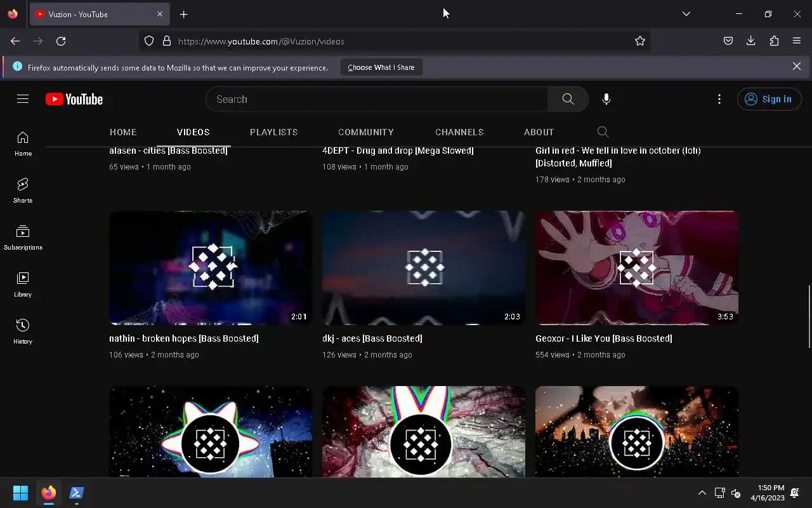Open Firefox downloads panel
This screenshot has height=508, width=812.
coord(751,41)
